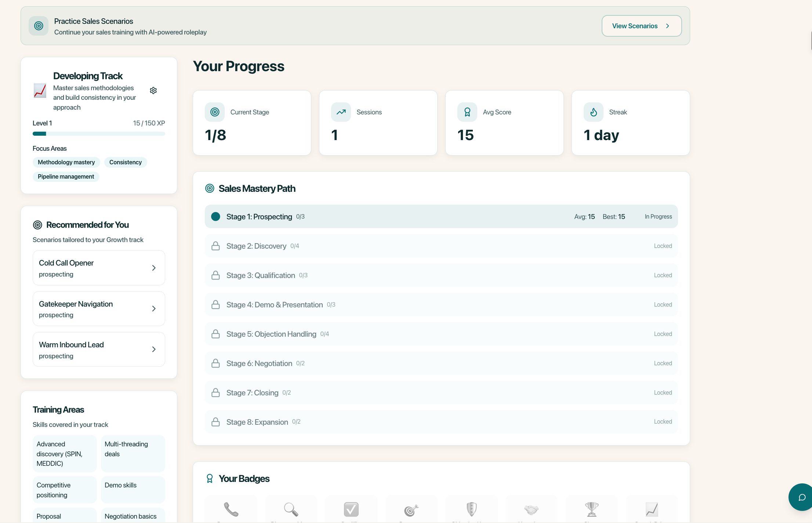Click the checkmark badge icon
The height and width of the screenshot is (523, 812).
tap(351, 509)
